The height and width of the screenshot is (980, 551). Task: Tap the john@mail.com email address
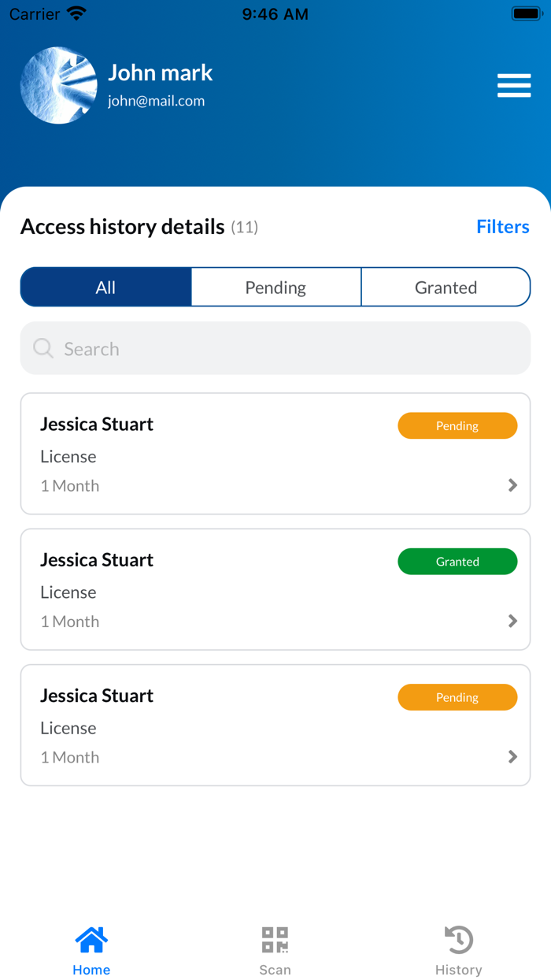click(x=156, y=101)
